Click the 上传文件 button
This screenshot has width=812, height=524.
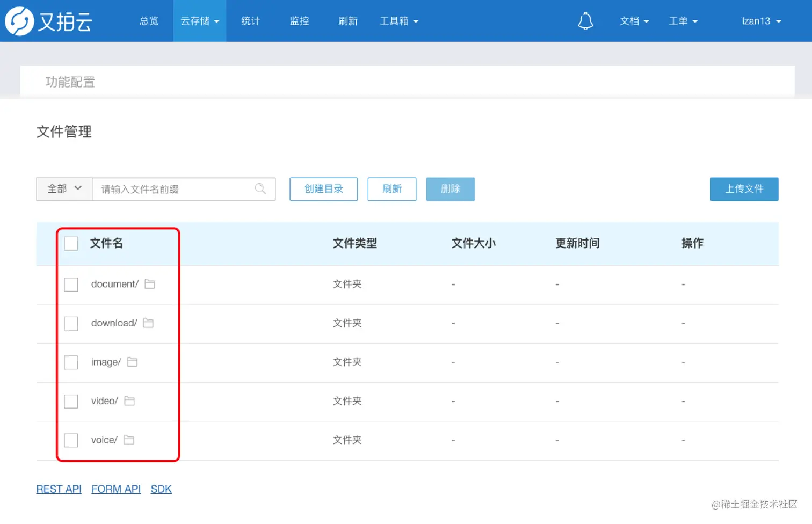pos(744,189)
